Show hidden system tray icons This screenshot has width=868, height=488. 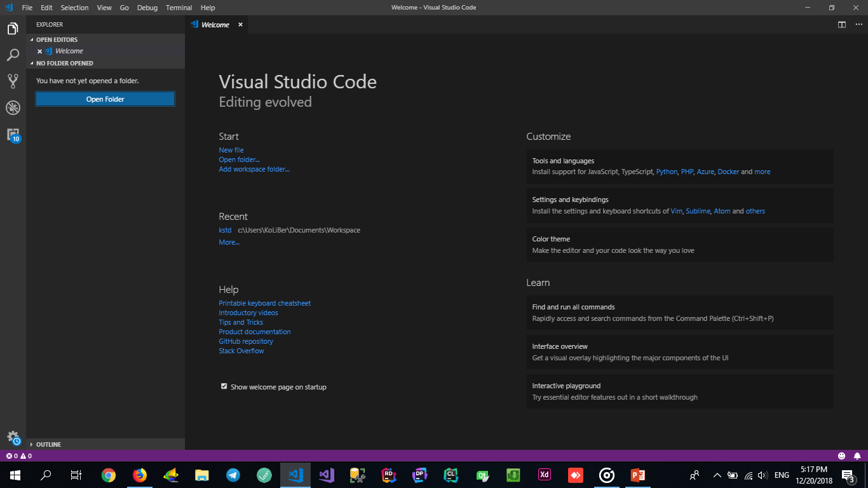[x=717, y=475]
